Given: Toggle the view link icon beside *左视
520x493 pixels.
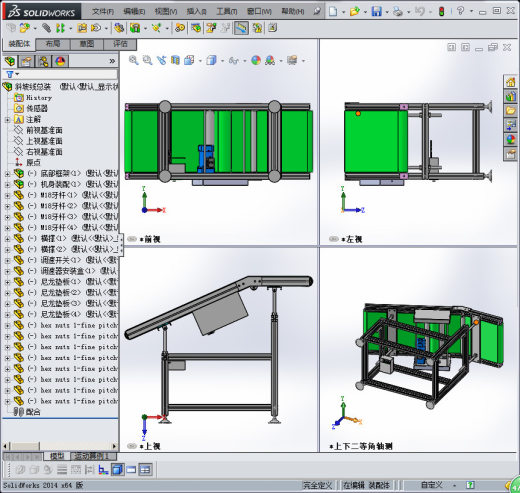Looking at the screenshot, I should pos(334,239).
